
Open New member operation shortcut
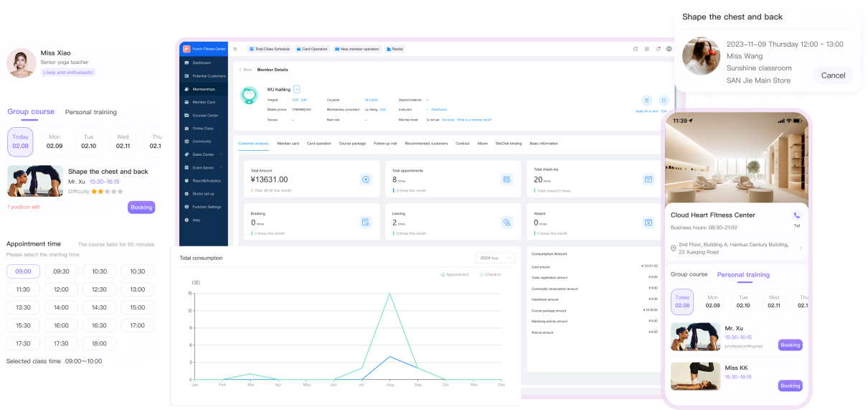click(357, 49)
